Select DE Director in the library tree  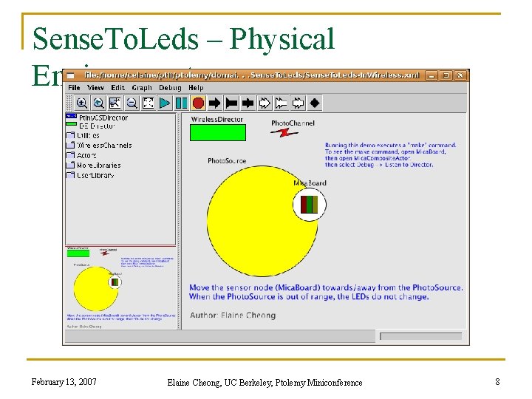point(90,126)
